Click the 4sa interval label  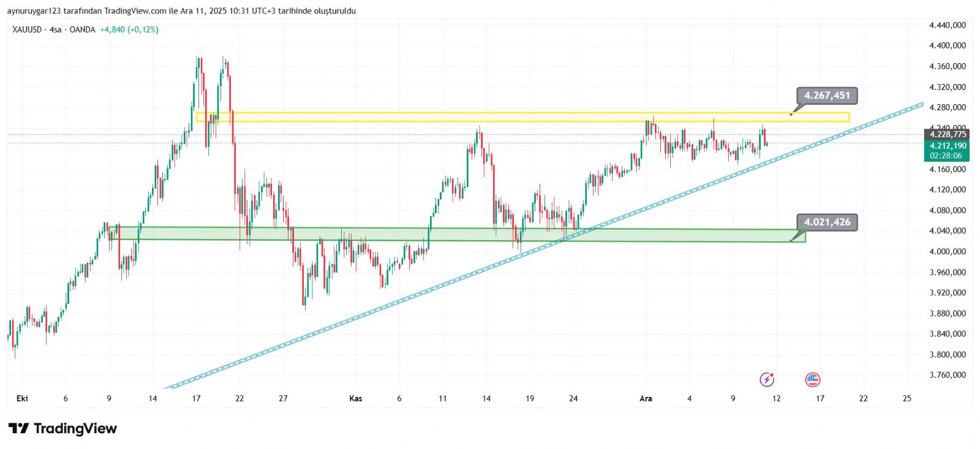click(56, 29)
